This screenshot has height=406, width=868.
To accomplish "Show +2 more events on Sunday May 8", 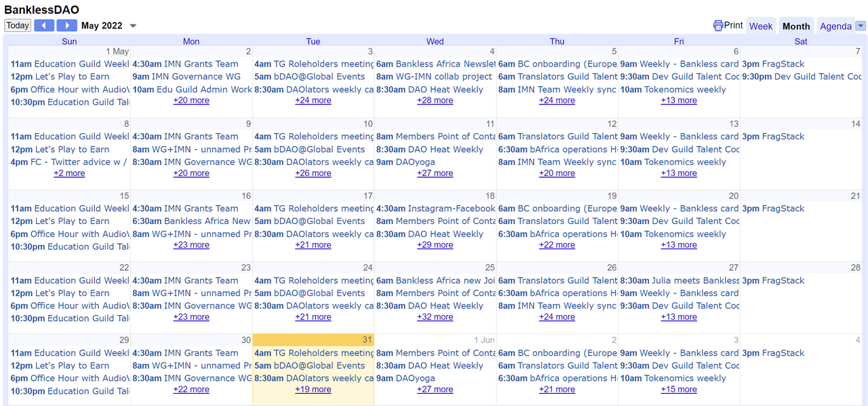I will (x=69, y=173).
